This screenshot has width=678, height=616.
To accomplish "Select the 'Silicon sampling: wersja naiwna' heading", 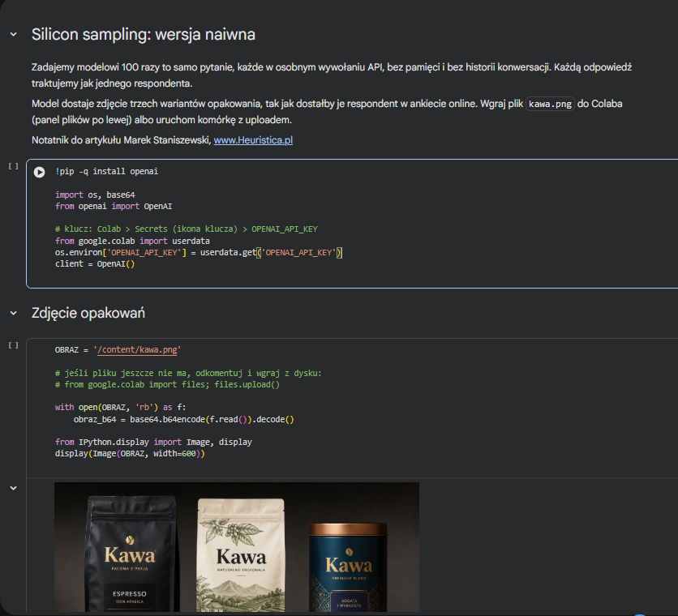I will point(143,34).
